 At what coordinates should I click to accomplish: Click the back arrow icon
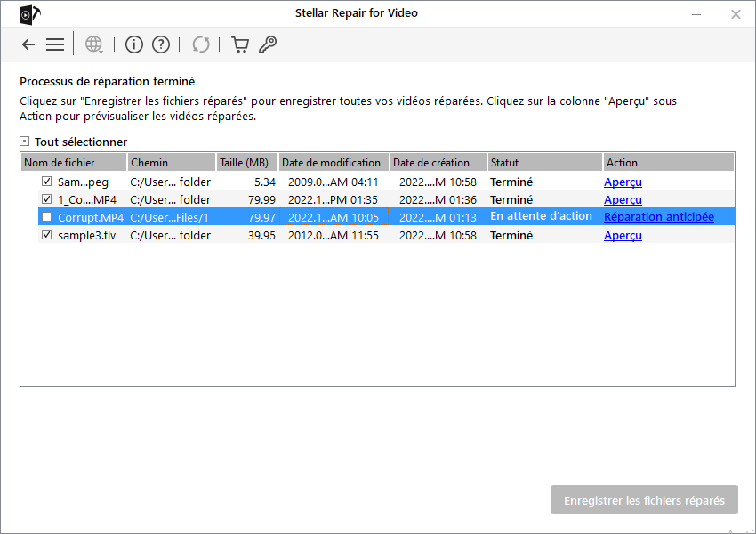point(28,44)
